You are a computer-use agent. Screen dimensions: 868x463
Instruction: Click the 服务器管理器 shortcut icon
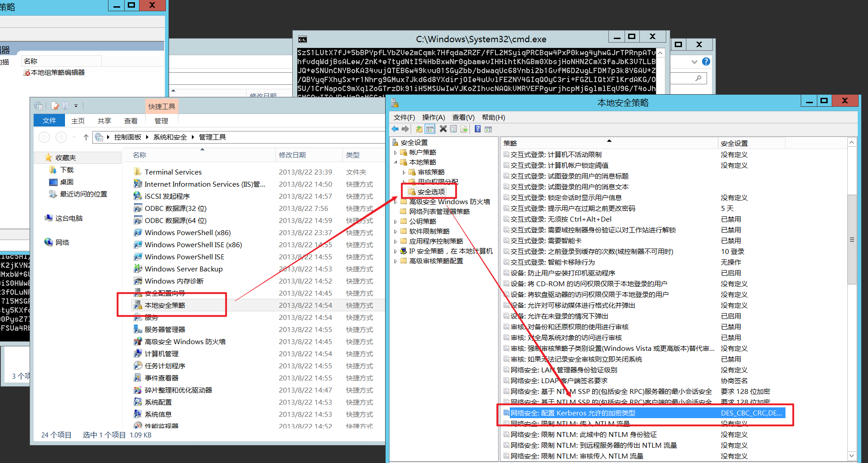138,329
